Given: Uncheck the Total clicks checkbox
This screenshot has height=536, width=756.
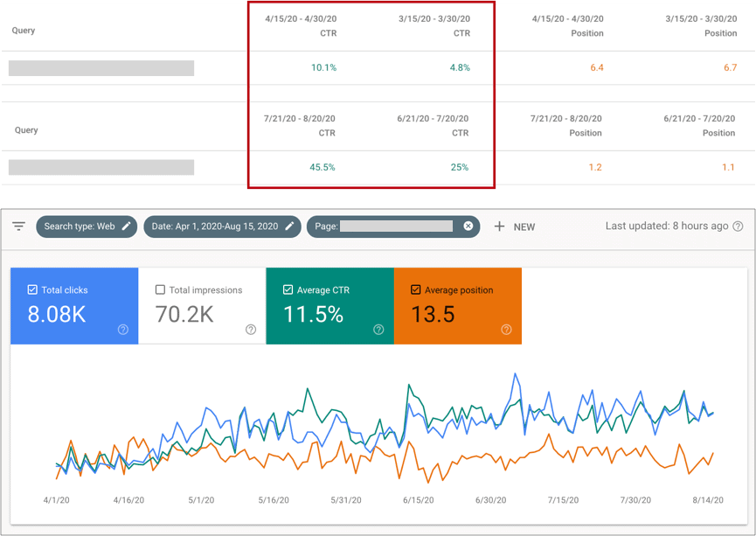Looking at the screenshot, I should [x=33, y=290].
